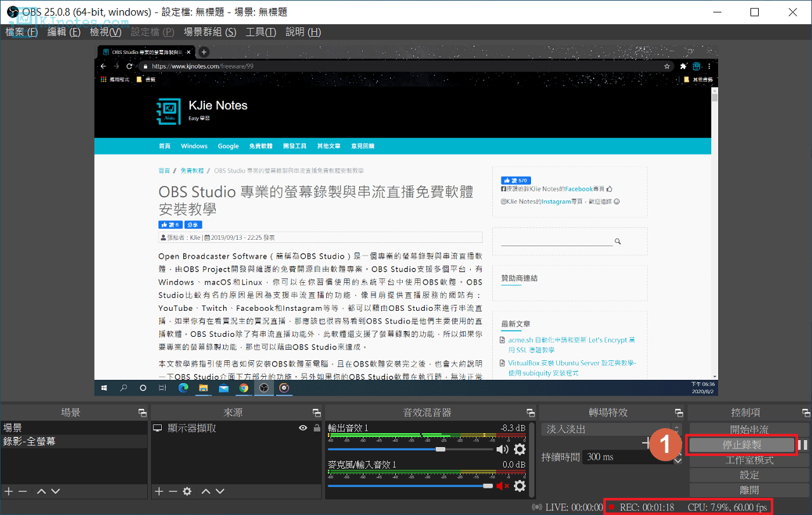The height and width of the screenshot is (515, 812).
Task: Open the 說明(H) menu
Action: coord(303,32)
